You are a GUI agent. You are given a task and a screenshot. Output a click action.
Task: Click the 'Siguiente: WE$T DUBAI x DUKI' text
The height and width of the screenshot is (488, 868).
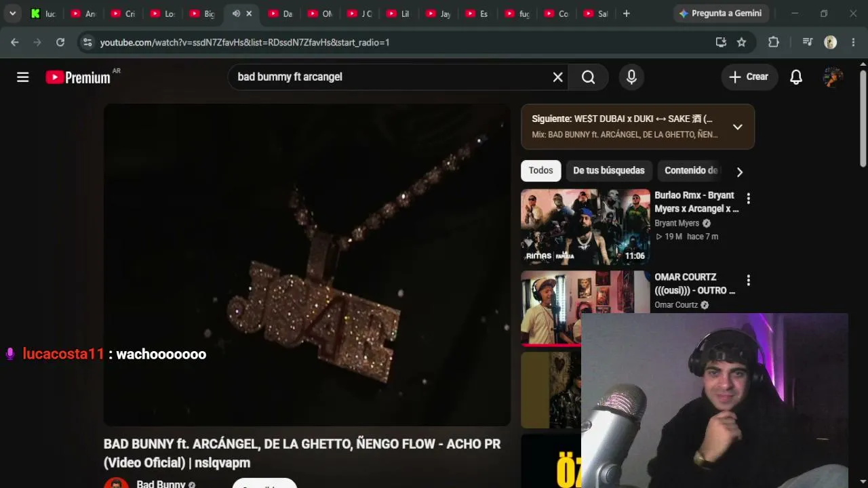point(622,119)
